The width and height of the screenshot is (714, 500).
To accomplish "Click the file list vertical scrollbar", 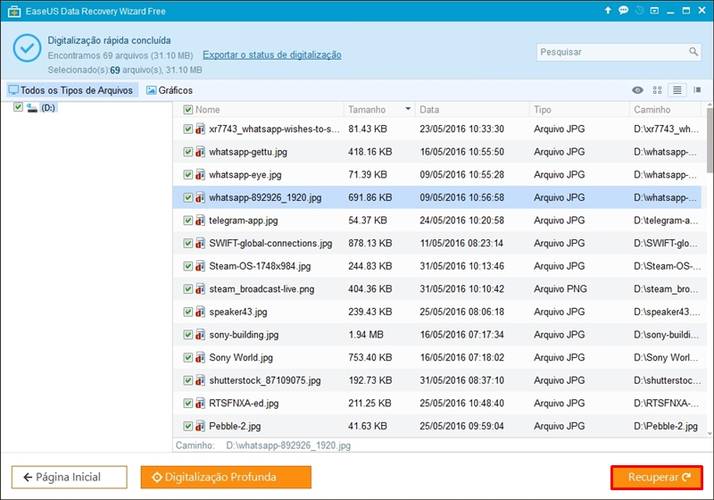I will coord(710,140).
